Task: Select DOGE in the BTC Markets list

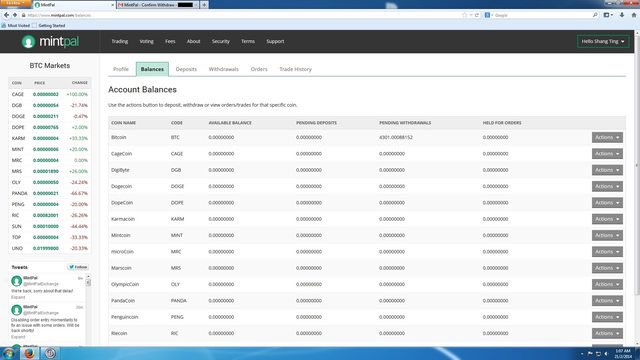Action: [x=50, y=116]
